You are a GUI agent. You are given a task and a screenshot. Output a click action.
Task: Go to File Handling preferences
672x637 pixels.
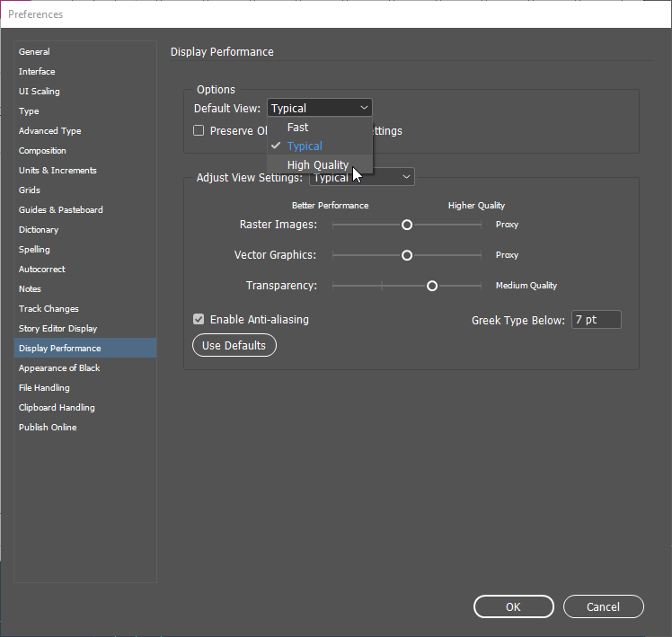pyautogui.click(x=84, y=387)
